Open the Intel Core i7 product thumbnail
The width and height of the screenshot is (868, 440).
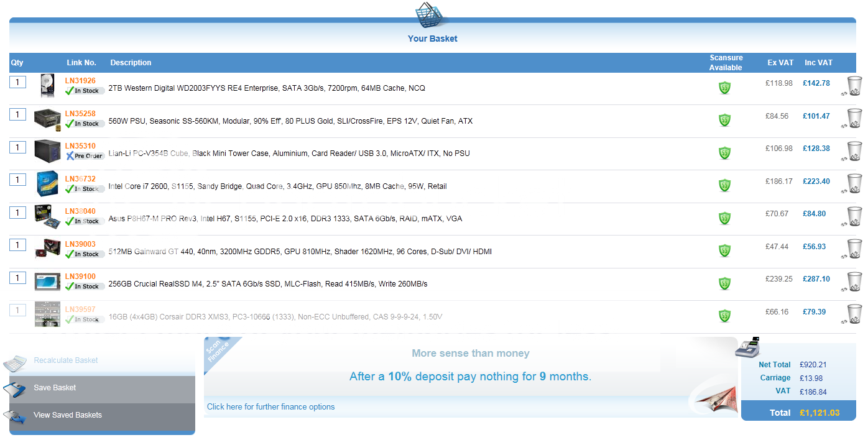coord(47,183)
